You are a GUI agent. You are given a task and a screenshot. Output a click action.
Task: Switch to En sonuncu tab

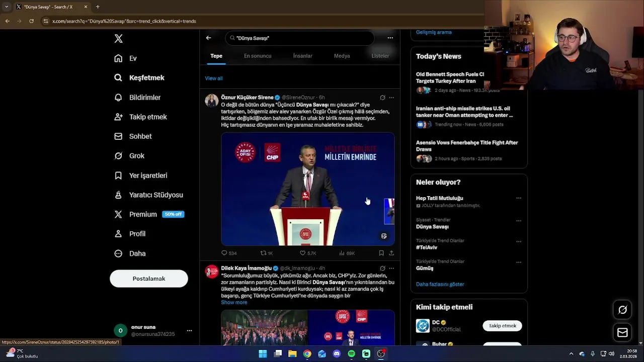[258, 56]
